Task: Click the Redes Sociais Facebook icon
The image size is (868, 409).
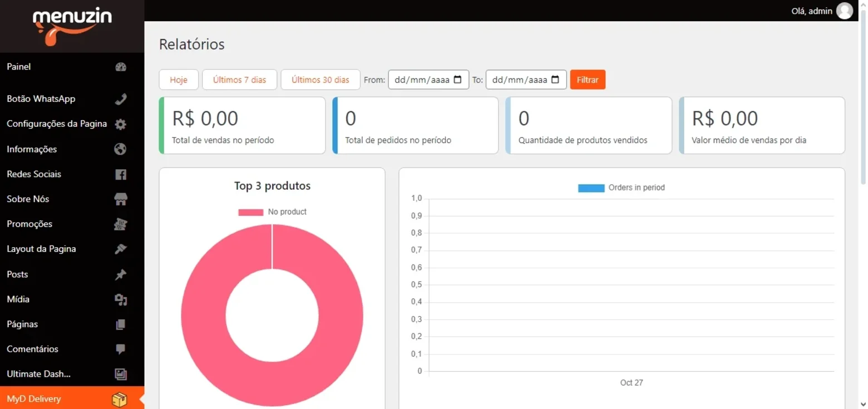Action: coord(121,174)
